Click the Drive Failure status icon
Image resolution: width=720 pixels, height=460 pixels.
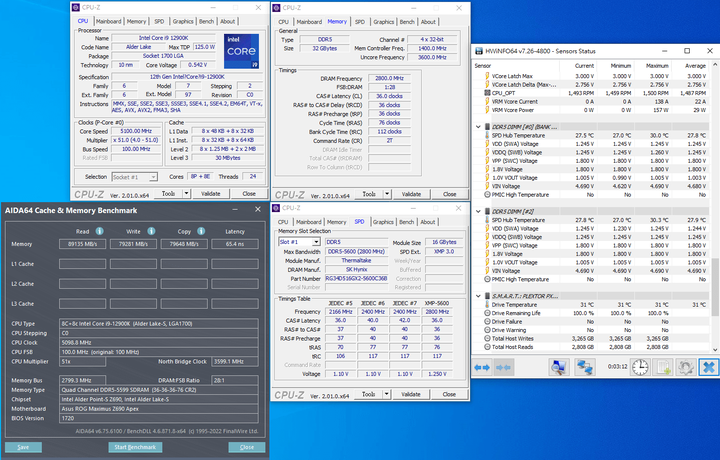487,321
